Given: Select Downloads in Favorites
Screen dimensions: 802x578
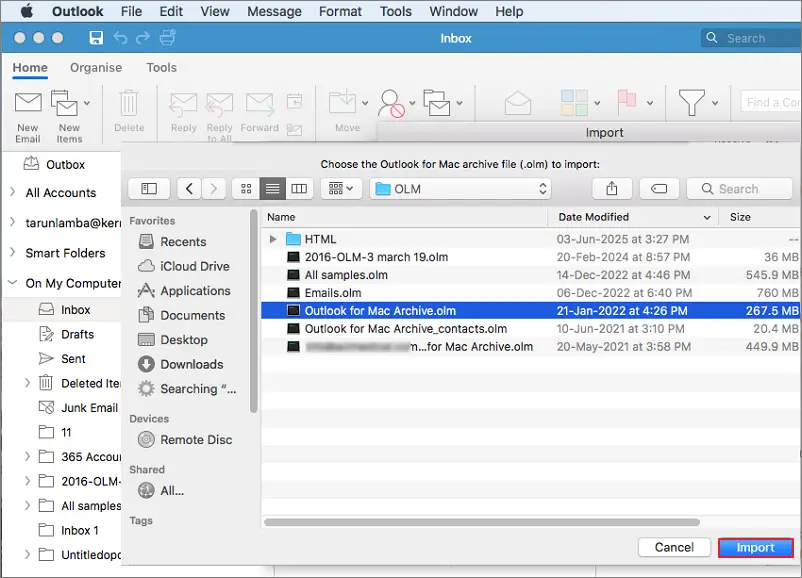Looking at the screenshot, I should [181, 364].
